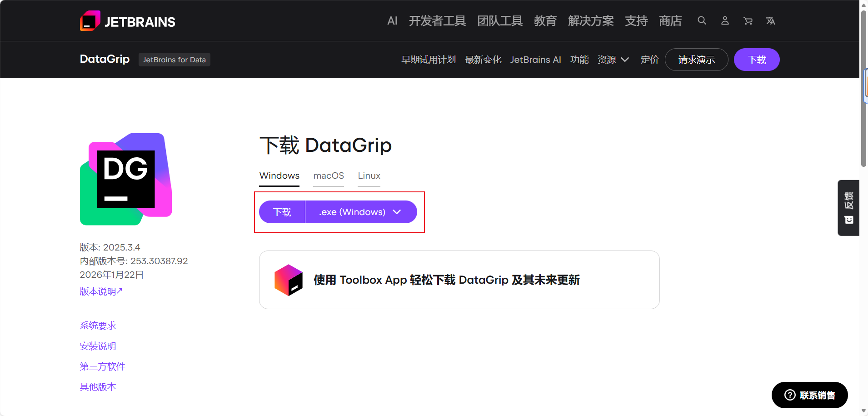868x416 pixels.
Task: Click the DataGrip product name link
Action: [105, 59]
